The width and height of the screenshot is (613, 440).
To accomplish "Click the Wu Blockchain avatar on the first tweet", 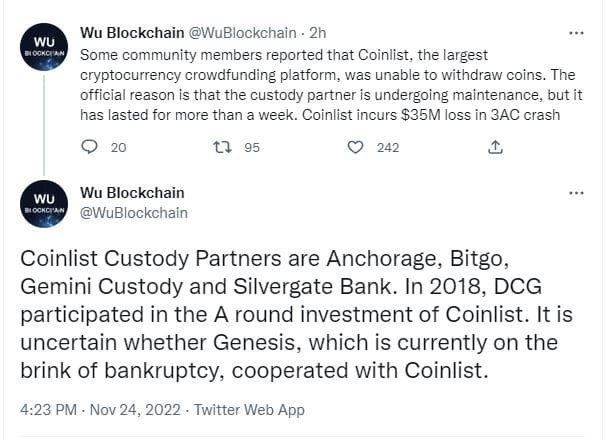I will pyautogui.click(x=43, y=45).
